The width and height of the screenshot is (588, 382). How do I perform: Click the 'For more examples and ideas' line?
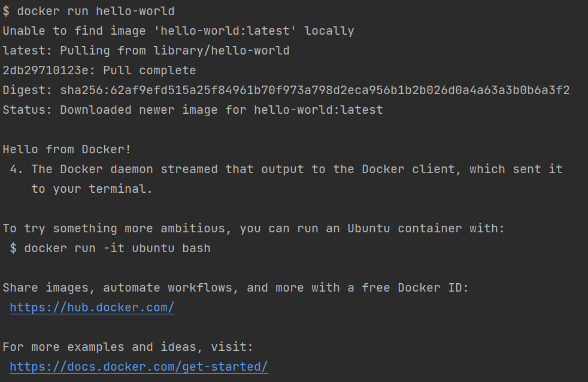coord(128,347)
